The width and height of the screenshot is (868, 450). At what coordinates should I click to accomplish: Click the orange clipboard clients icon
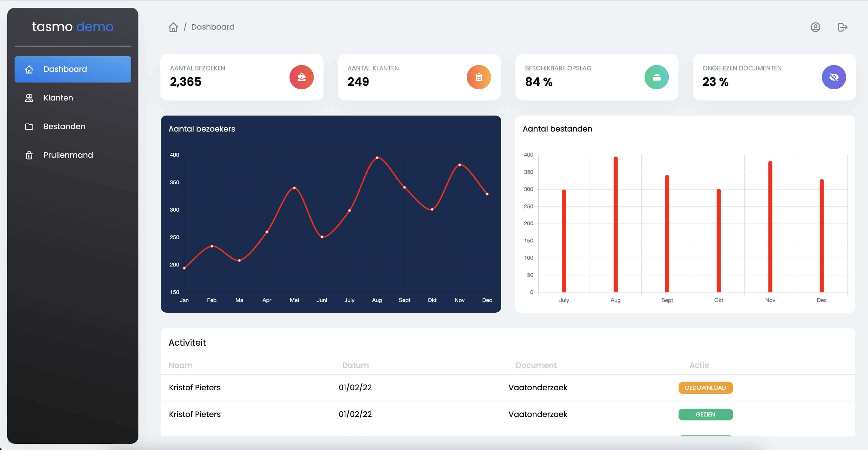tap(478, 77)
